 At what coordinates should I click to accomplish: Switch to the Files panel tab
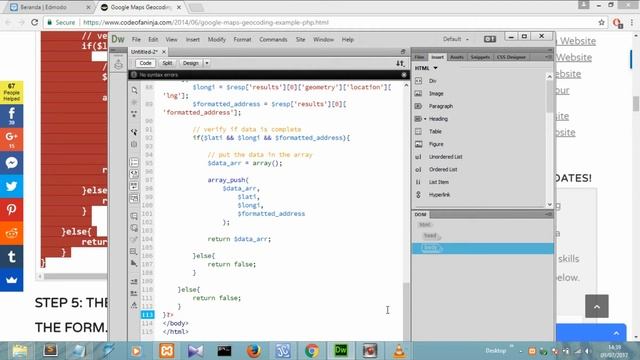click(420, 57)
